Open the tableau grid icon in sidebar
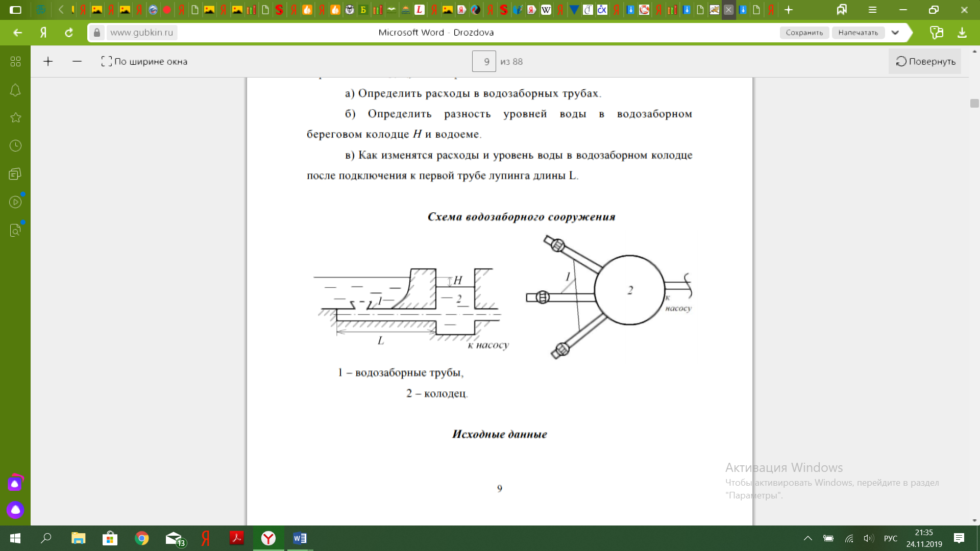The width and height of the screenshot is (980, 551). (x=15, y=62)
